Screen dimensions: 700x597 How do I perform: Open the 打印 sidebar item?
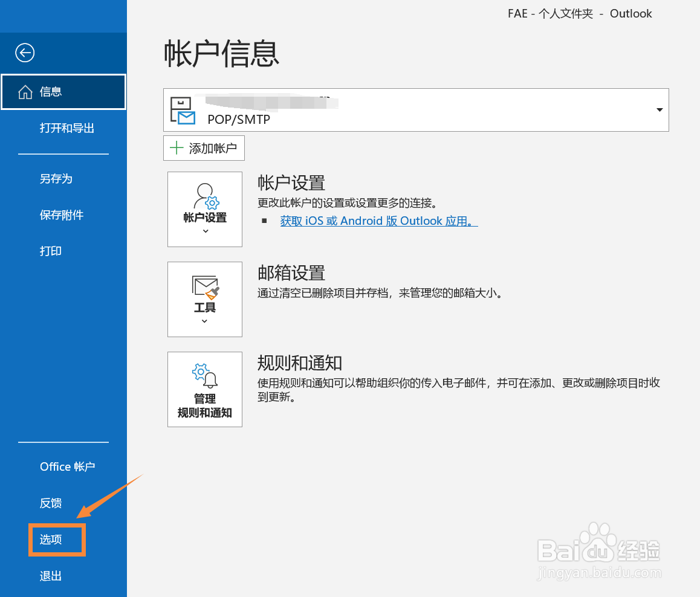pos(50,251)
